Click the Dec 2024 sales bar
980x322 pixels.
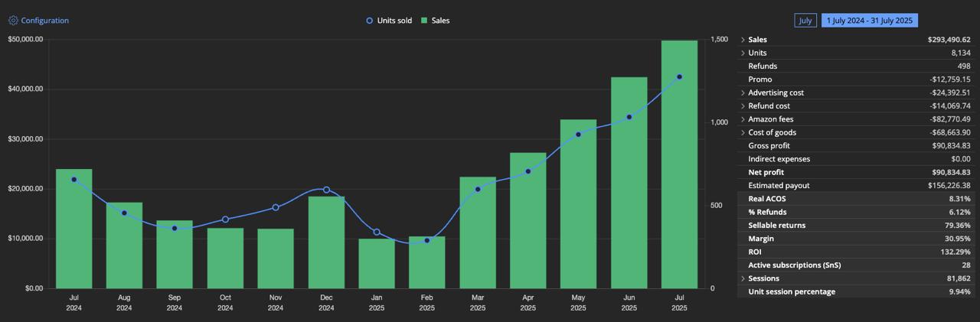point(326,242)
